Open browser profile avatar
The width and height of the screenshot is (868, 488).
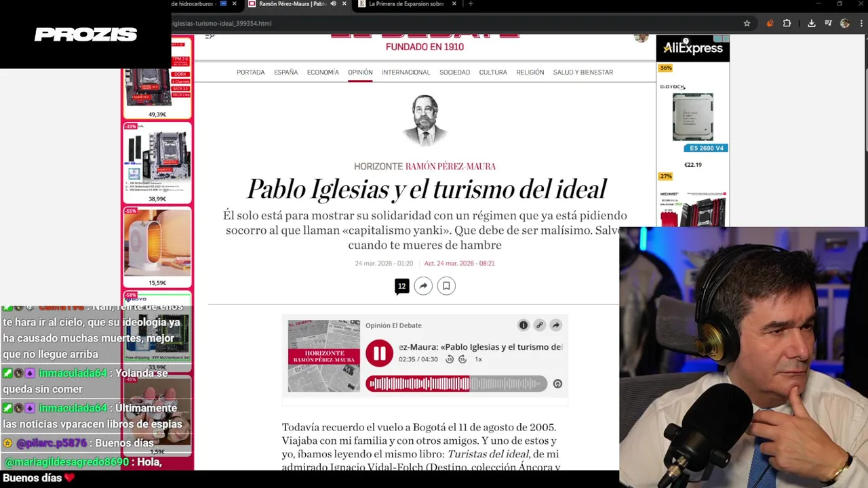click(x=844, y=23)
